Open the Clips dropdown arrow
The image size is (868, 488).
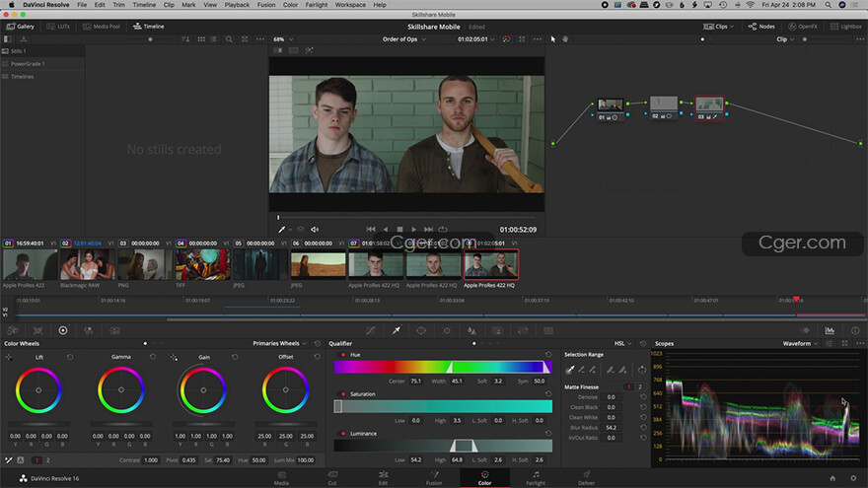click(732, 26)
